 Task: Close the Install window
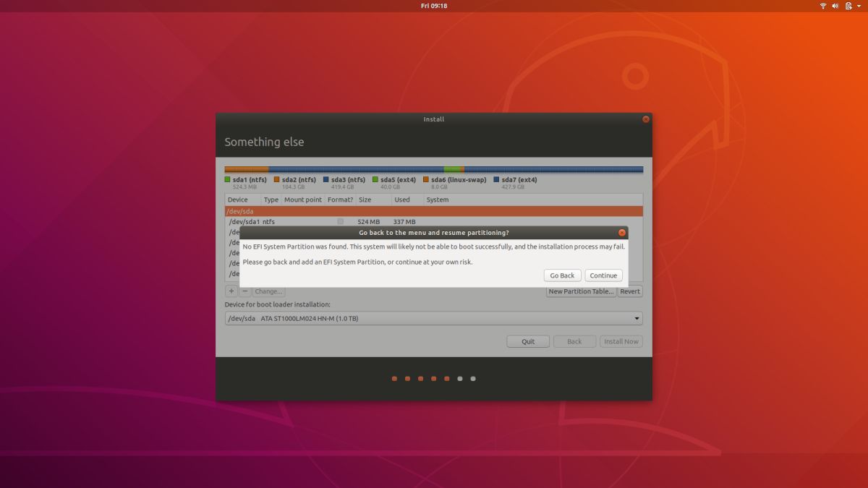click(x=646, y=119)
